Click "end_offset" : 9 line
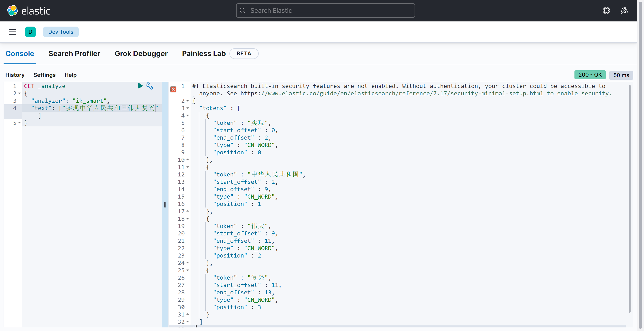The image size is (644, 331). pos(242,189)
